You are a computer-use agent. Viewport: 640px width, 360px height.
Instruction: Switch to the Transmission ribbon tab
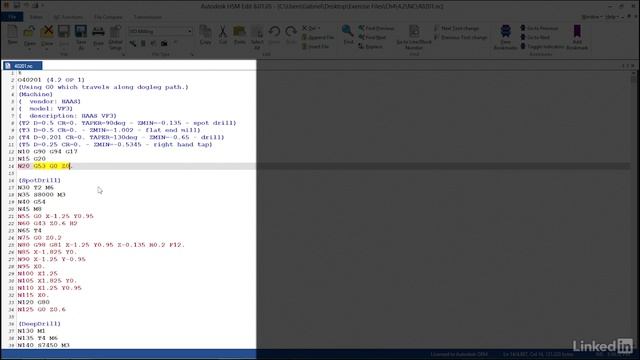(148, 17)
